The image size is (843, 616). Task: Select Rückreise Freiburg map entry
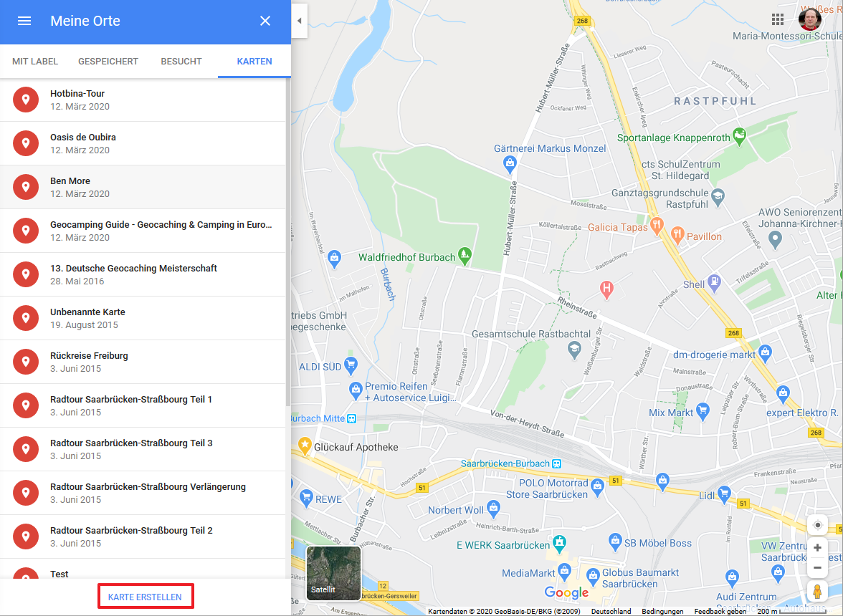click(143, 362)
